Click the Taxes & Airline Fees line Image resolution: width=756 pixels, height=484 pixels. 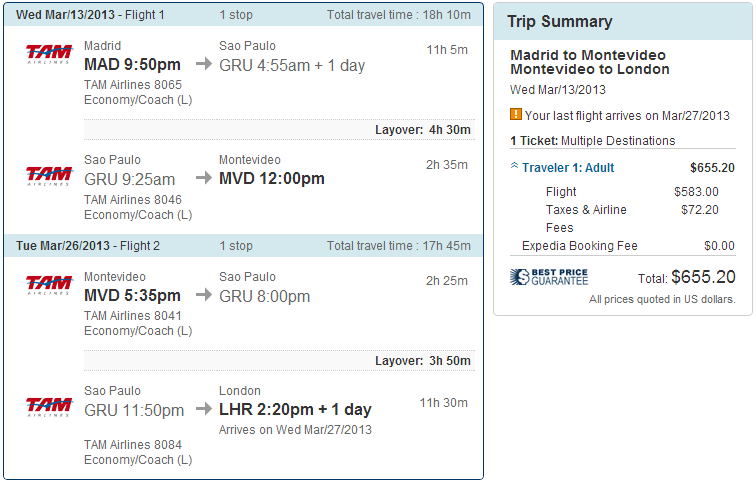(x=586, y=210)
